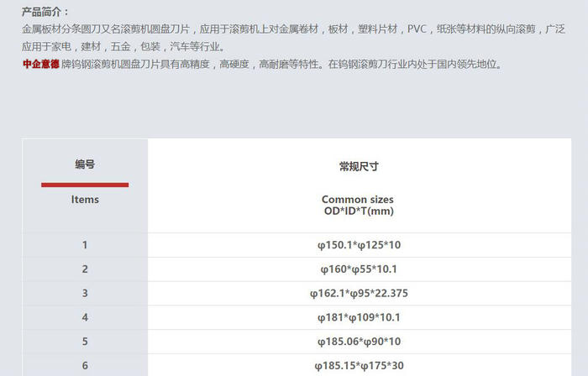Select the 常规尺寸 column header
This screenshot has width=588, height=376.
[x=359, y=166]
